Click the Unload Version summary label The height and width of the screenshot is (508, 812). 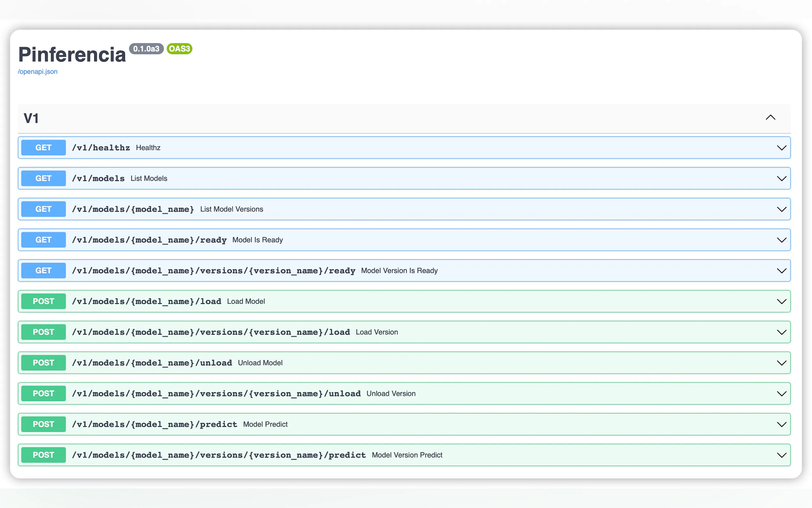(x=391, y=394)
